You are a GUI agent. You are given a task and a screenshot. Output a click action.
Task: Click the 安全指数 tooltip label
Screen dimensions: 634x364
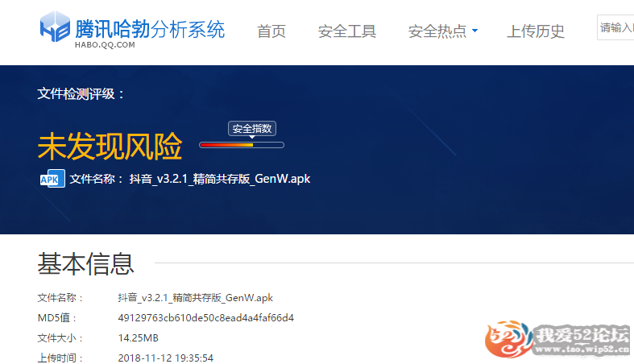coord(252,129)
